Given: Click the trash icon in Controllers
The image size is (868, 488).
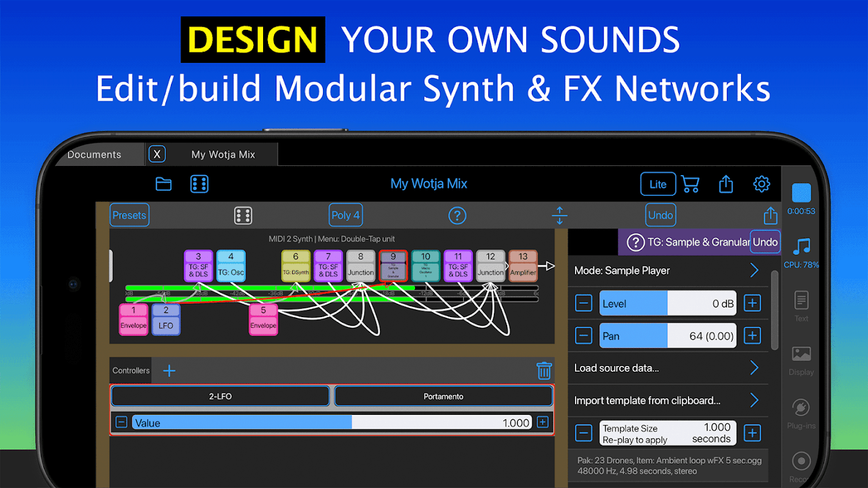Looking at the screenshot, I should (x=544, y=370).
